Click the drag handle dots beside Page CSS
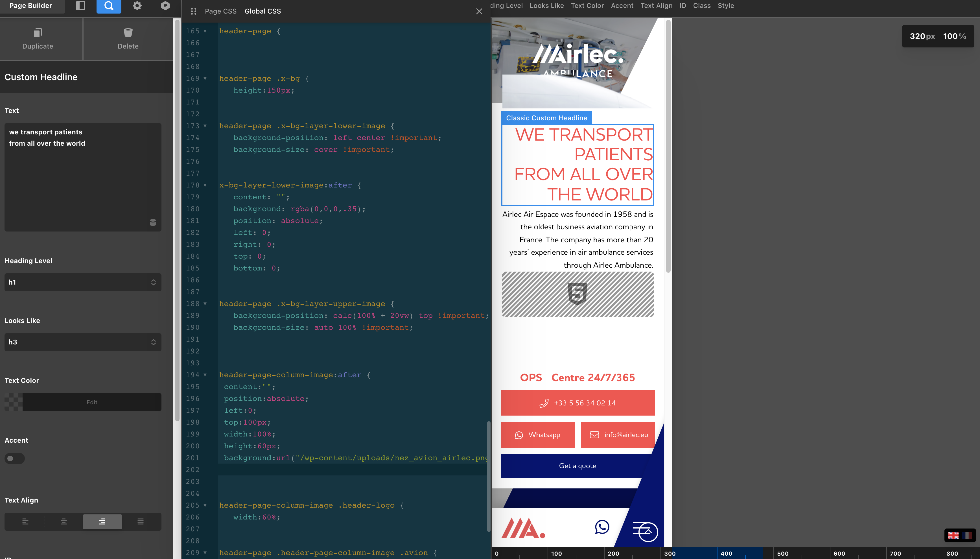The width and height of the screenshot is (980, 559). 193,12
